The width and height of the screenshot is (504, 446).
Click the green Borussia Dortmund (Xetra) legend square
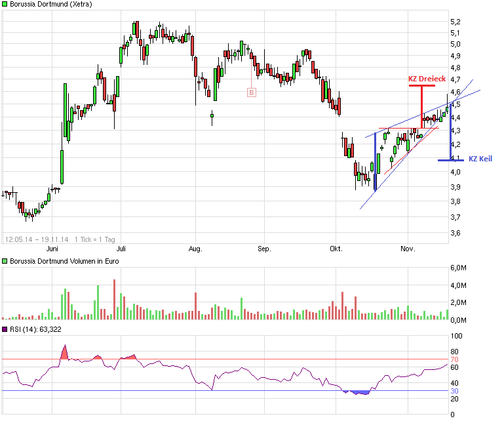point(5,4)
